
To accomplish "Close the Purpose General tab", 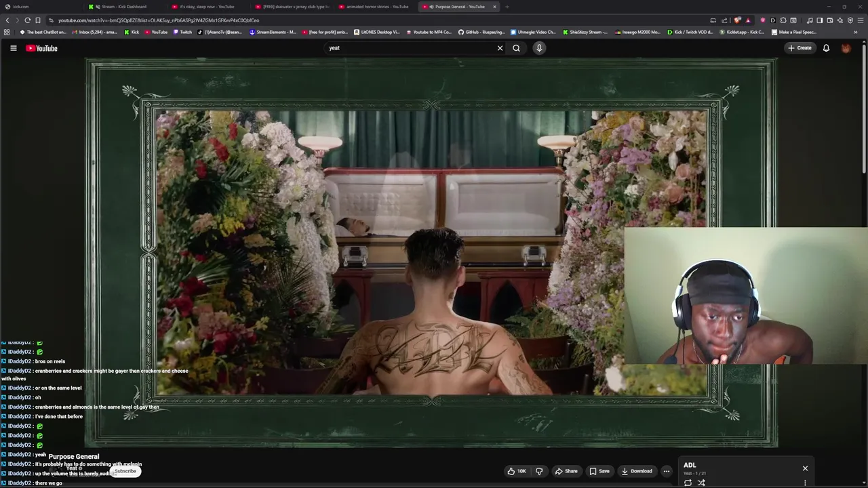I will coord(494,7).
